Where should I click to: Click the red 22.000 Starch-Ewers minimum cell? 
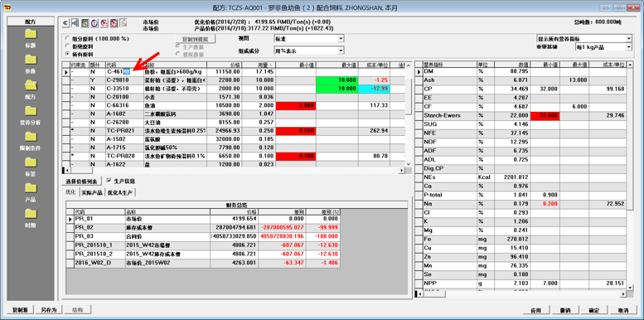pyautogui.click(x=545, y=116)
